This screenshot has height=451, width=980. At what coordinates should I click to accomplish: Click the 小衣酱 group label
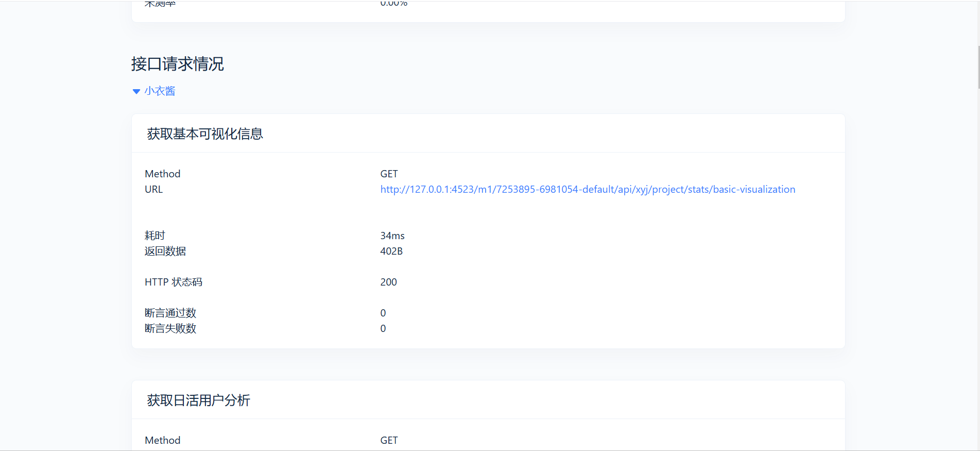(160, 91)
